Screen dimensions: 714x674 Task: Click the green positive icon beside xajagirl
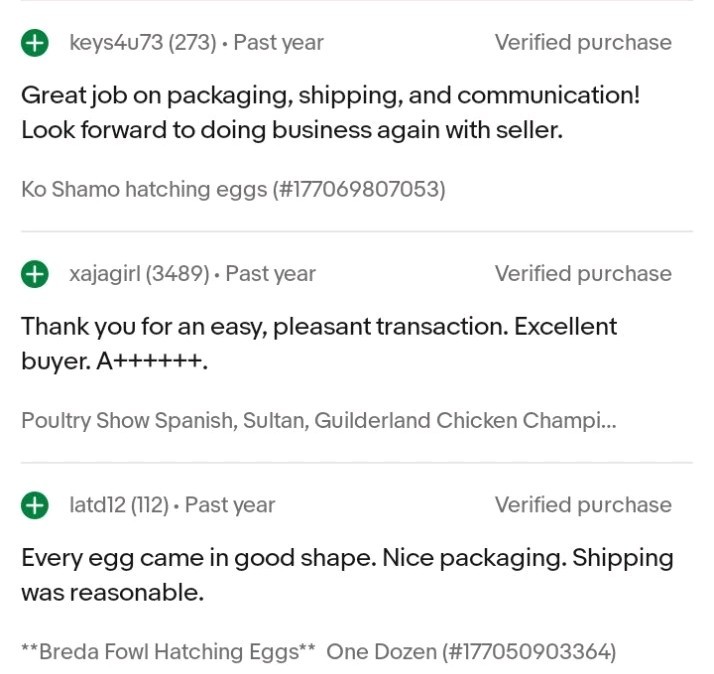(35, 274)
